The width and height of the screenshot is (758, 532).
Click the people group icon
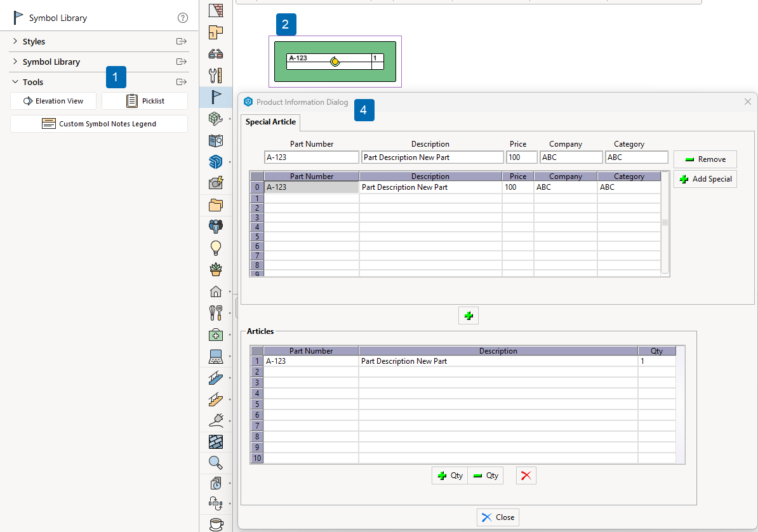[x=216, y=227]
